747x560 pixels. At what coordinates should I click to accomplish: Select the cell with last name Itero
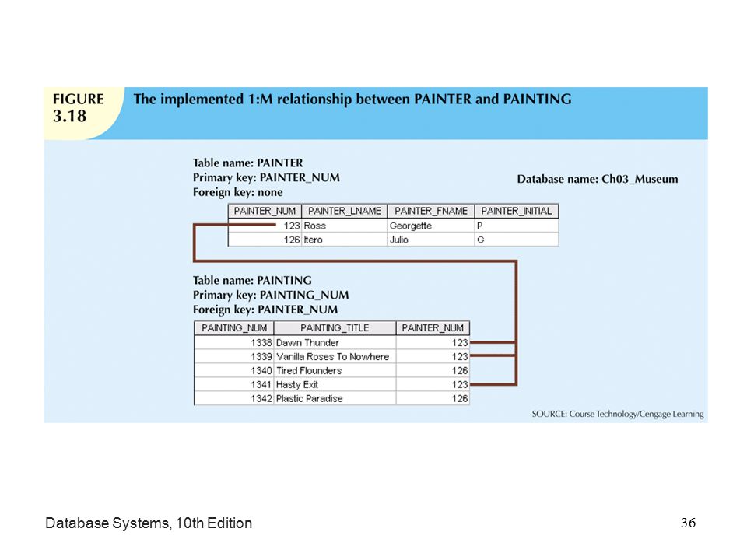tap(345, 240)
